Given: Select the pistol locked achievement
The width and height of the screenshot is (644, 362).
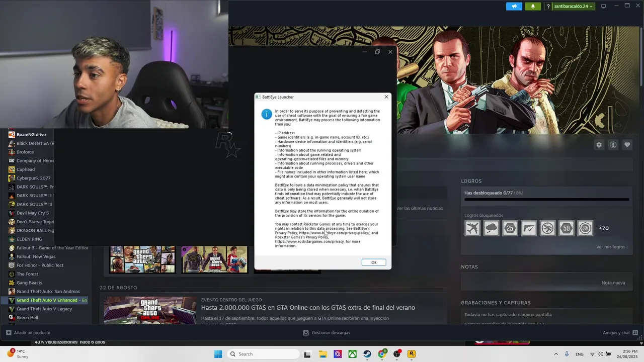Looking at the screenshot, I should [x=529, y=228].
